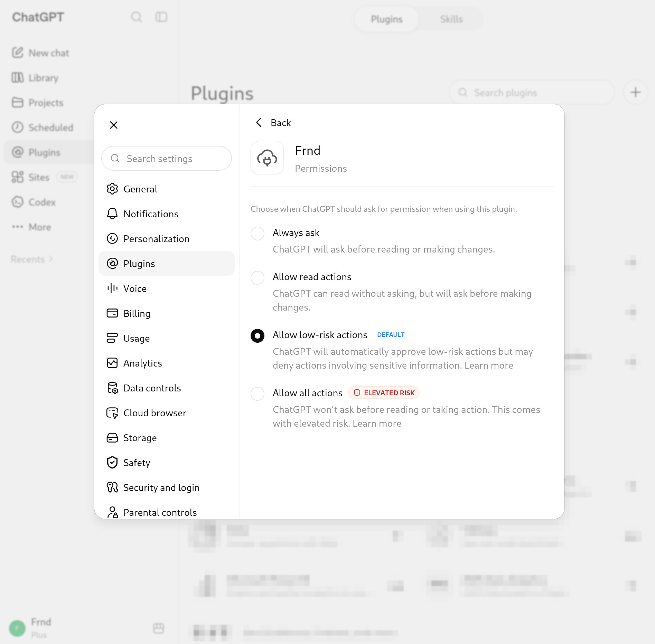Select the Allow low-risk actions radio button

coord(258,336)
